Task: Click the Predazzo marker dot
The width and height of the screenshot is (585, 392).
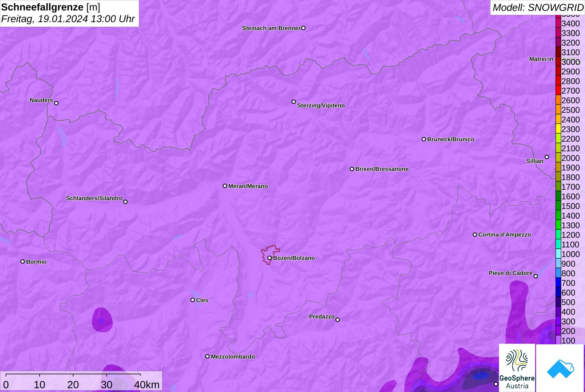Action: click(338, 320)
